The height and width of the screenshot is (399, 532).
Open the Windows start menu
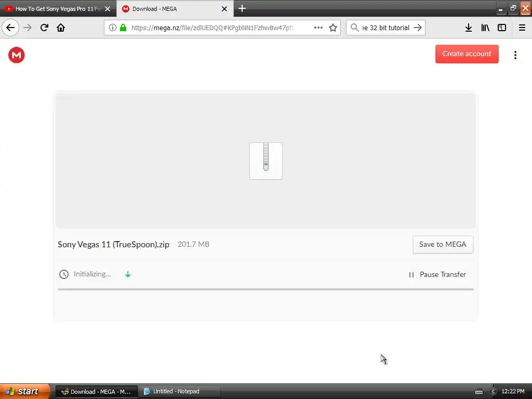pos(25,391)
